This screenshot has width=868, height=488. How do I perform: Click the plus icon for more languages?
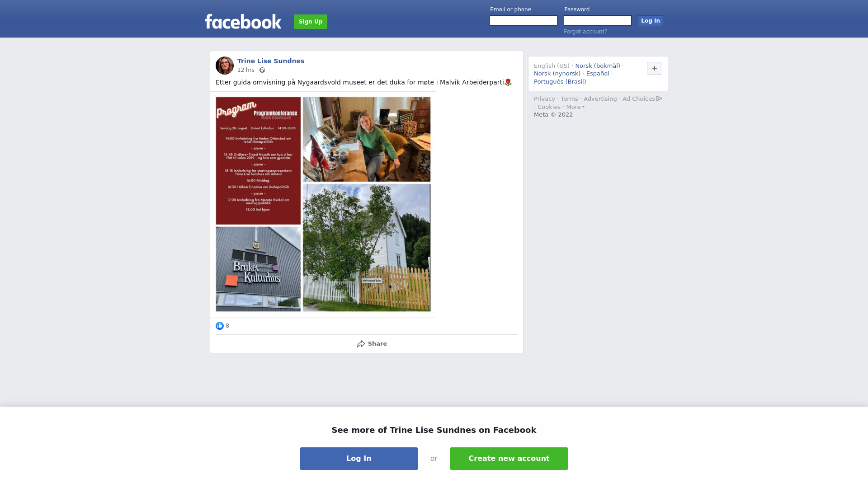click(x=654, y=68)
